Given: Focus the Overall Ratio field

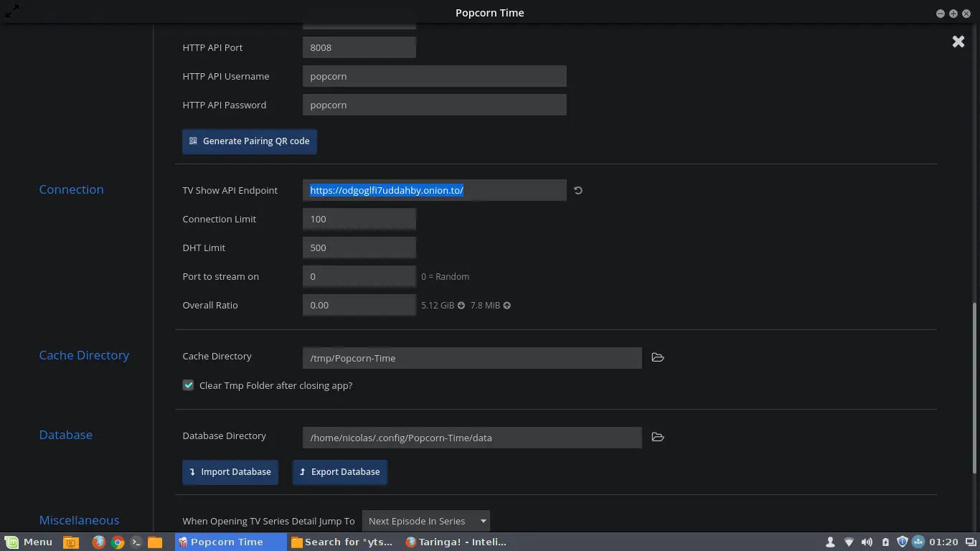Looking at the screenshot, I should point(359,305).
